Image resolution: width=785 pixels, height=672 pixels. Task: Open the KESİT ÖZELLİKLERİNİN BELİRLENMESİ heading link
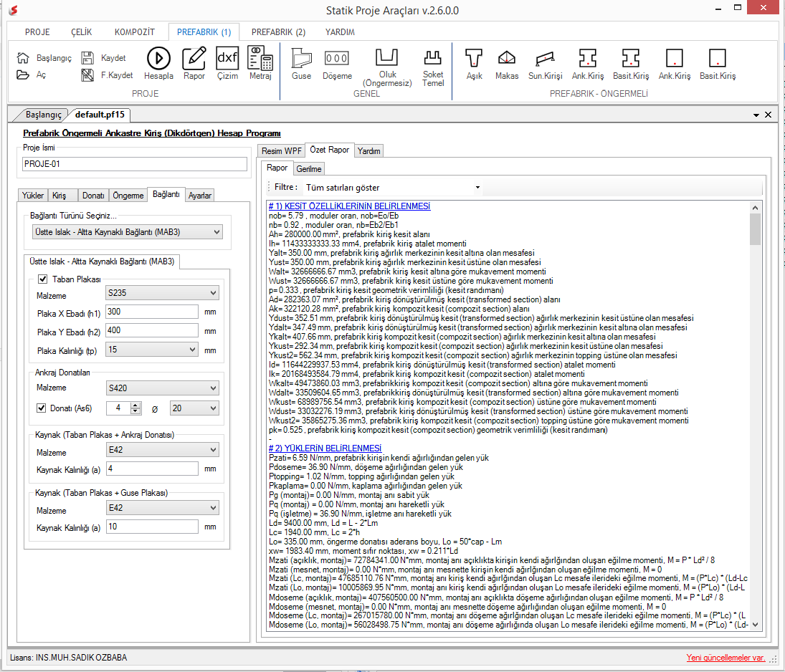[349, 206]
